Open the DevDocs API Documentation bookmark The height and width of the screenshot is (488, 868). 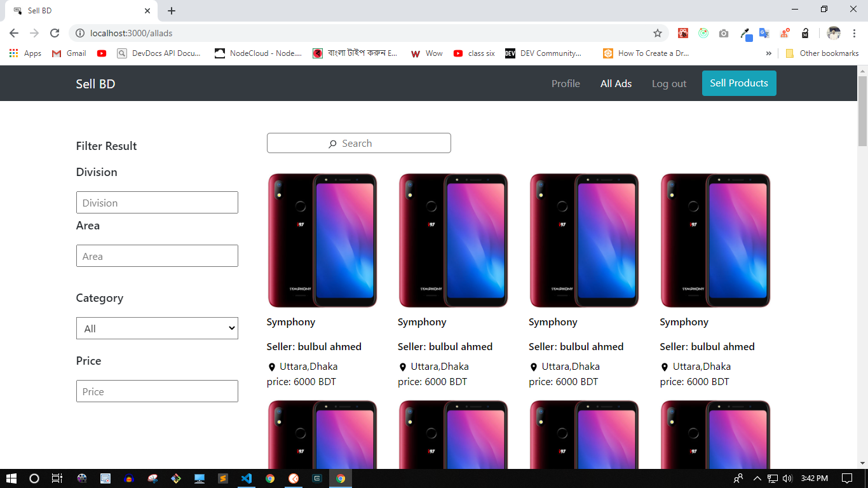pos(159,53)
